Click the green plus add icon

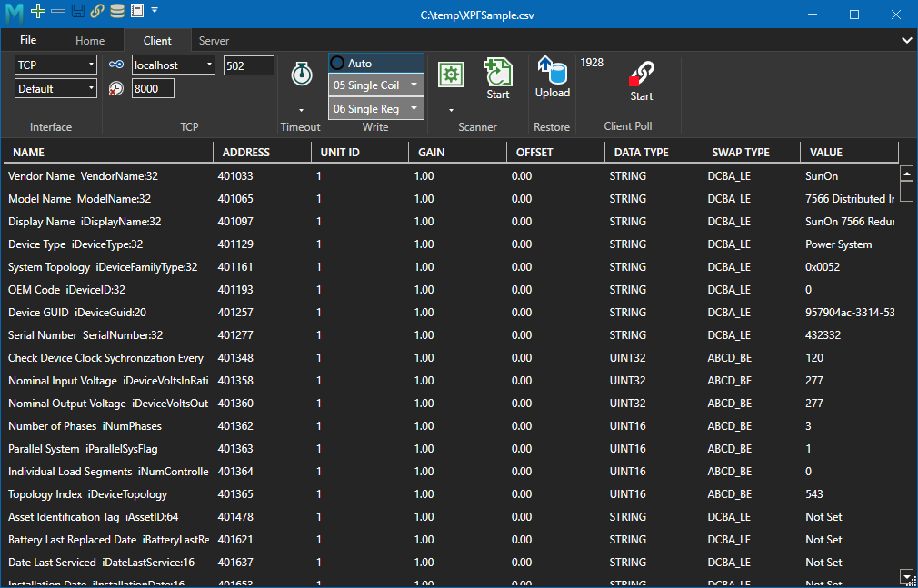pyautogui.click(x=38, y=11)
